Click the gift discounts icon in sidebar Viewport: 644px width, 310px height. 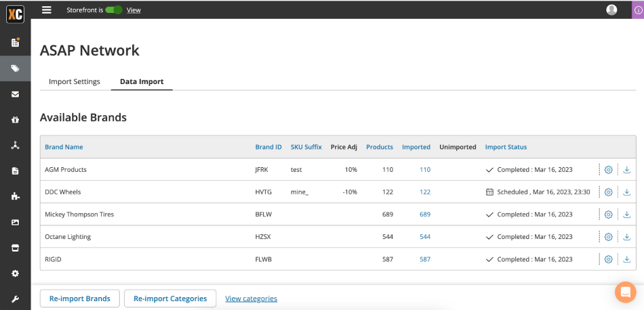point(15,120)
